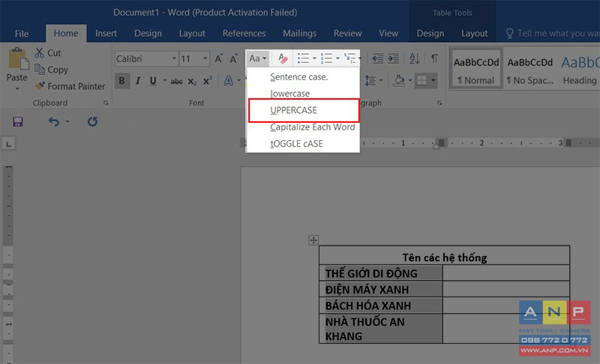Screen dimensions: 600x364
Task: Open Change Case Aa dropdown
Action: [x=257, y=58]
